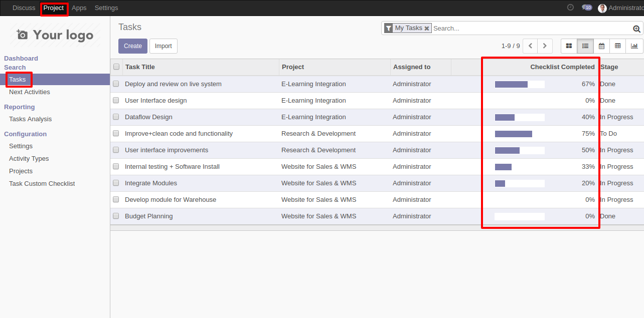
Task: Switch to list view
Action: (x=585, y=46)
